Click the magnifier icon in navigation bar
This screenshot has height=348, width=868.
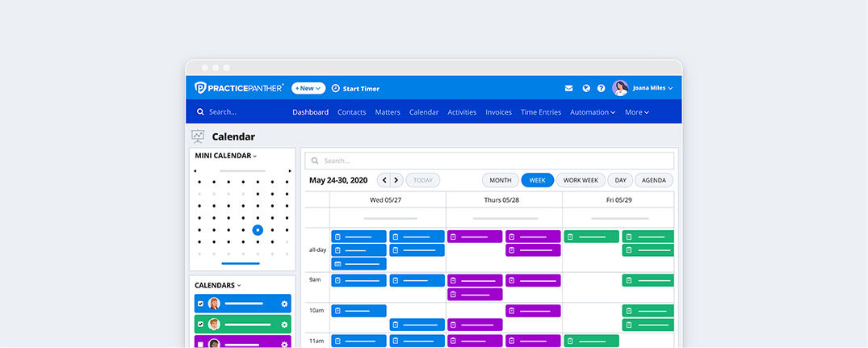(x=200, y=111)
